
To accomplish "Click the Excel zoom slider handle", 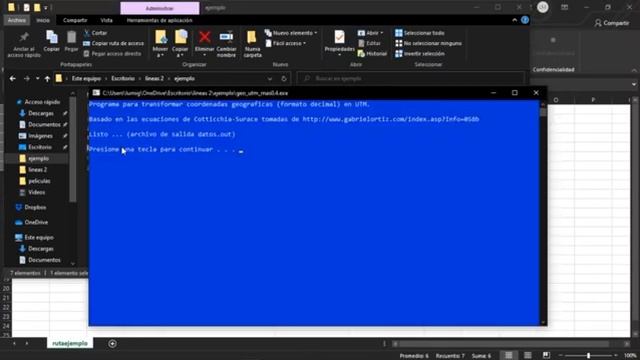I will [x=589, y=356].
